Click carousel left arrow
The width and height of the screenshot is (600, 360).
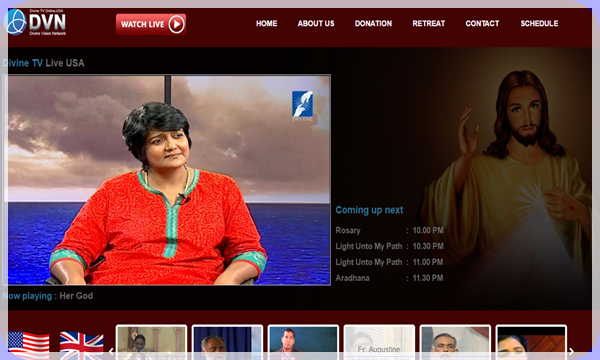point(111,351)
